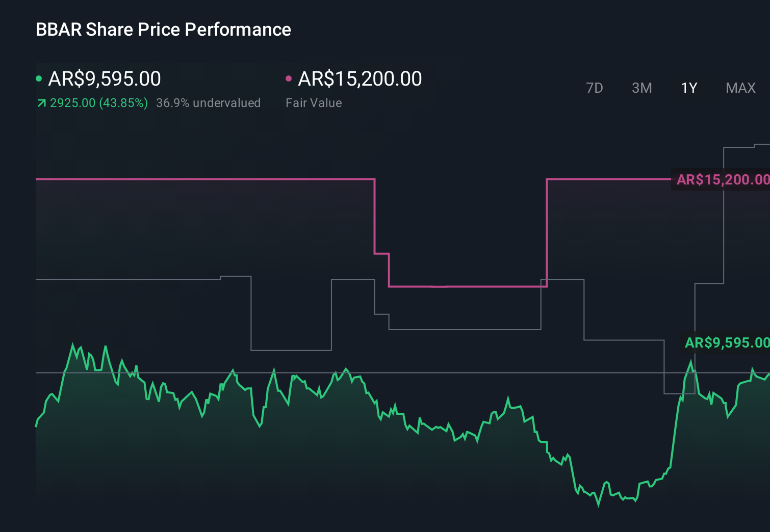Click the lowest trough of the green price line
The height and width of the screenshot is (532, 770).
(x=599, y=504)
